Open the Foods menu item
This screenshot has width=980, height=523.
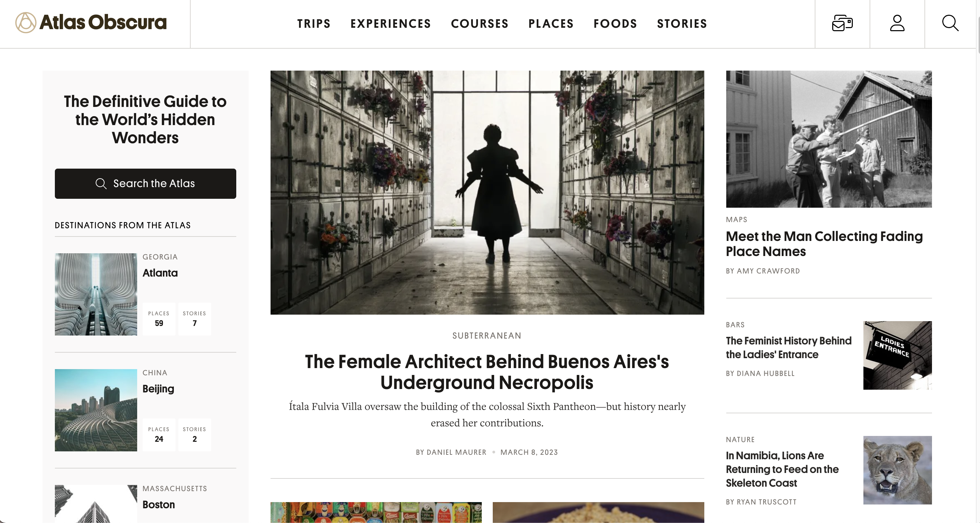[x=615, y=24]
